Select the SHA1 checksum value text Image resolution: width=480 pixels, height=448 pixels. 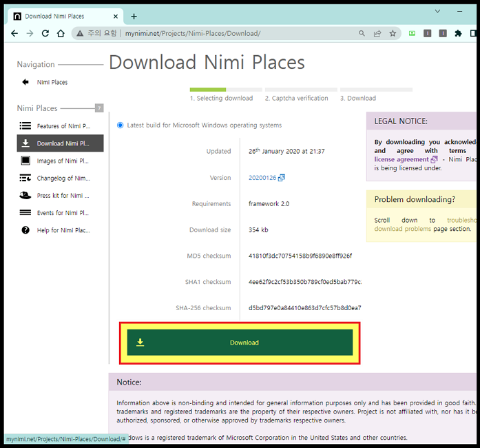point(305,282)
